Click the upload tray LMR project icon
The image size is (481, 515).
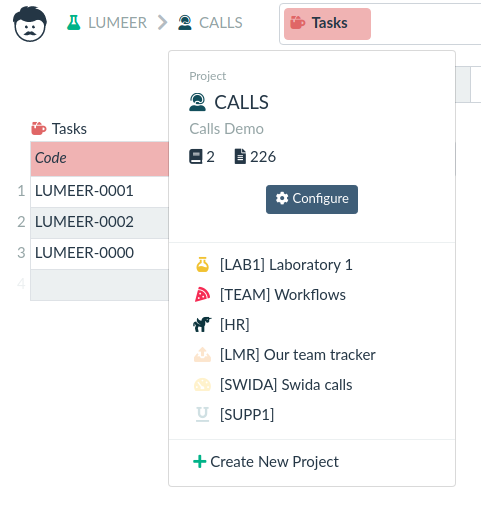pyautogui.click(x=202, y=355)
